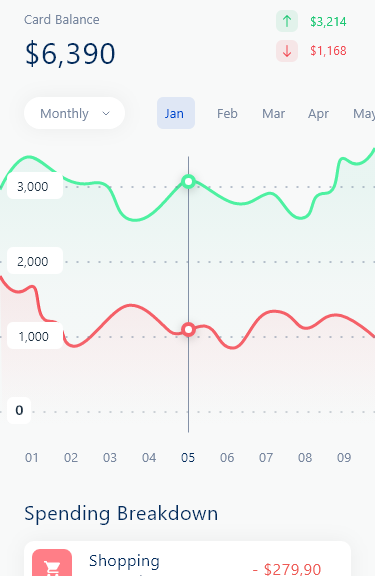Select day 01 on the chart axis
Image resolution: width=375 pixels, height=576 pixels.
click(32, 458)
